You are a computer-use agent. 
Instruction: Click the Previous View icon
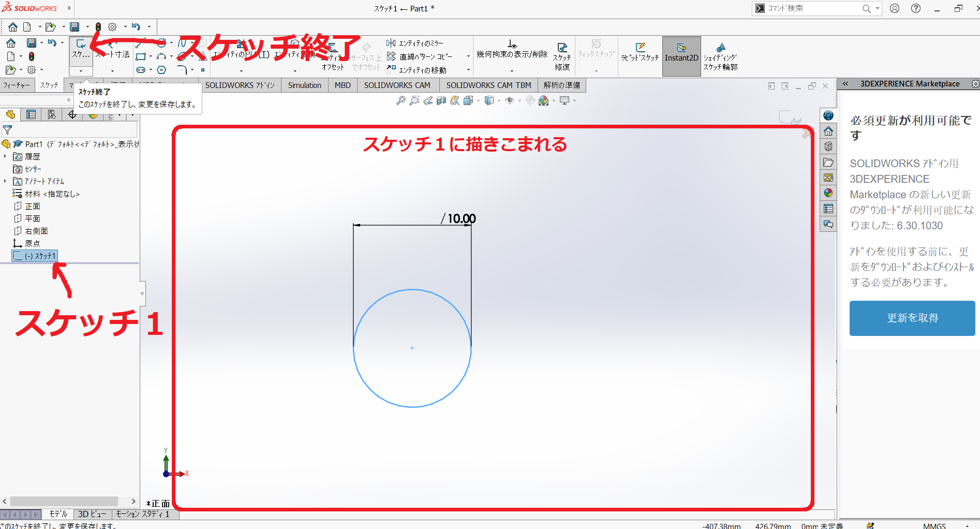428,100
